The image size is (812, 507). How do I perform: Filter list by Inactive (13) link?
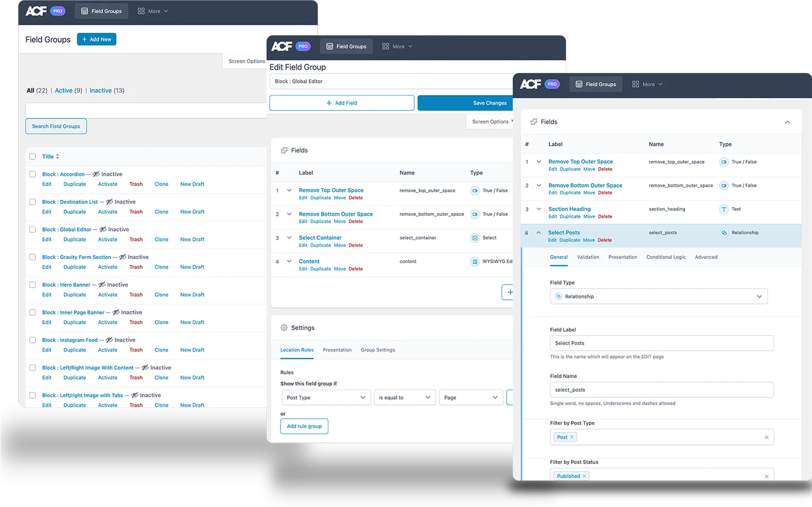coord(106,91)
